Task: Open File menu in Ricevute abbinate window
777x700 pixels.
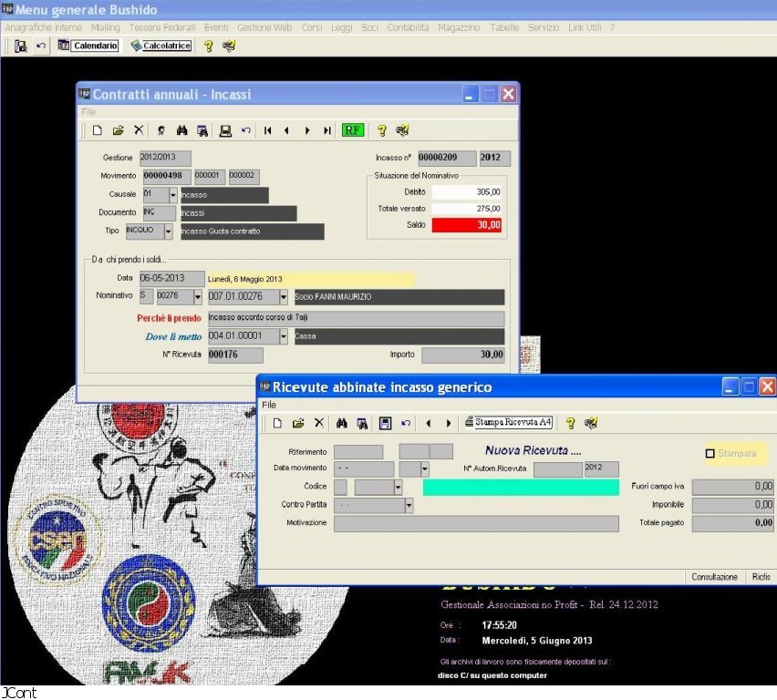Action: tap(269, 405)
